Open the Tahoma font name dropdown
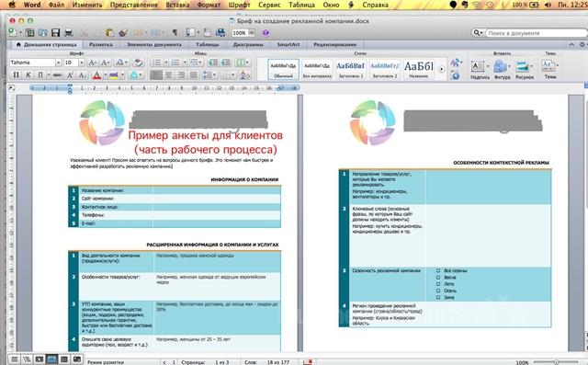588x365 pixels. click(58, 63)
